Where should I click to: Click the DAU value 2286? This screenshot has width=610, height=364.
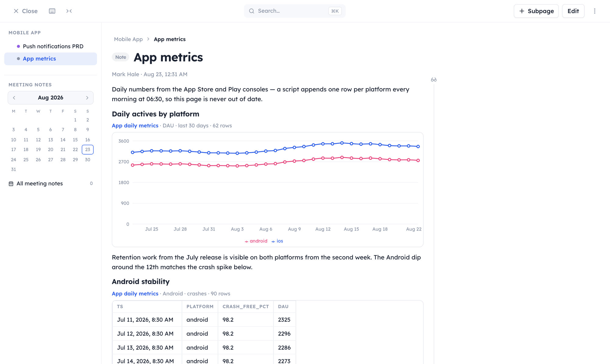(284, 348)
